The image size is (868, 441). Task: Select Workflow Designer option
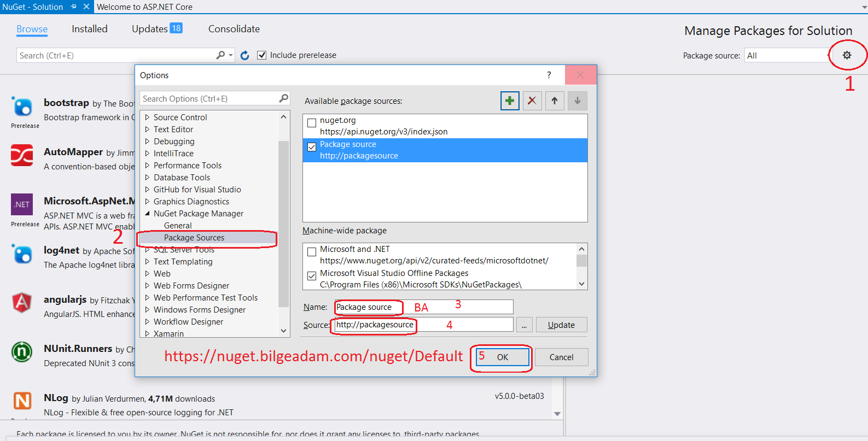coord(188,321)
